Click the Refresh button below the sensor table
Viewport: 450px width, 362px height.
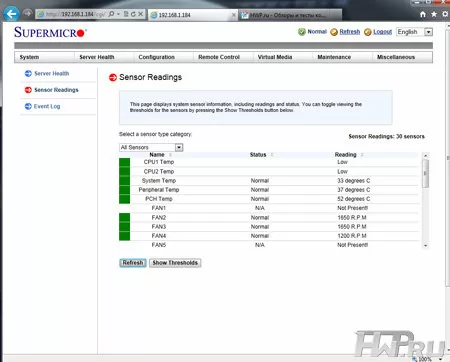[133, 263]
